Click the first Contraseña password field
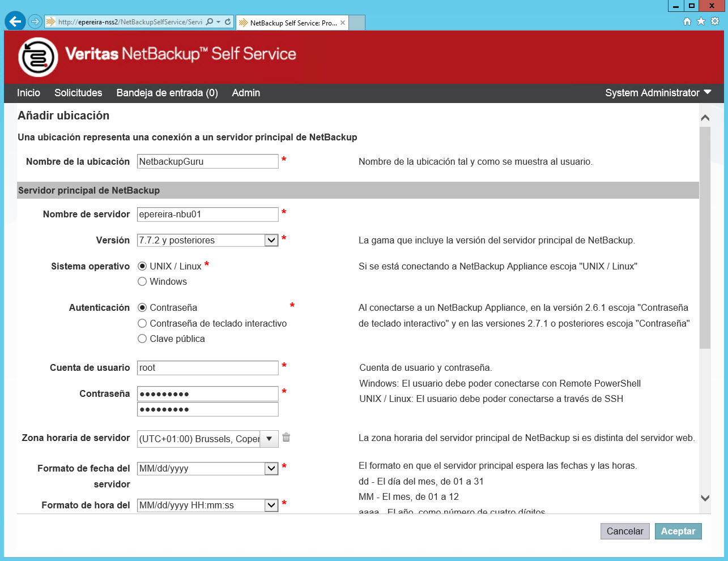728x561 pixels. tap(208, 393)
